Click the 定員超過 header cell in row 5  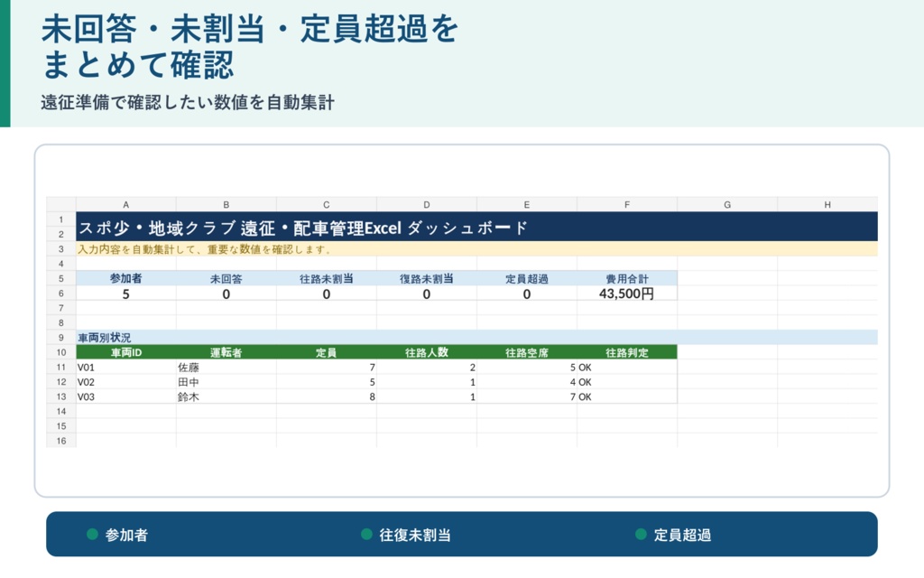tap(527, 278)
